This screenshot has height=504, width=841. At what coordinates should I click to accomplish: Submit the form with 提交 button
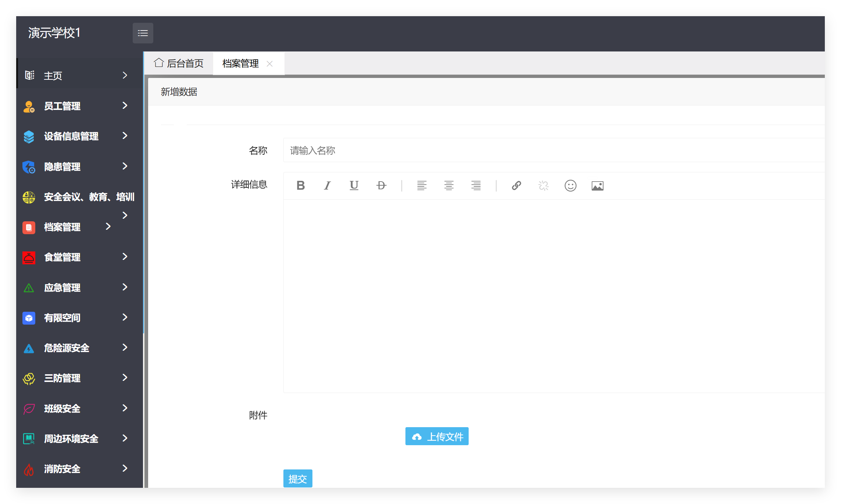[x=298, y=478]
